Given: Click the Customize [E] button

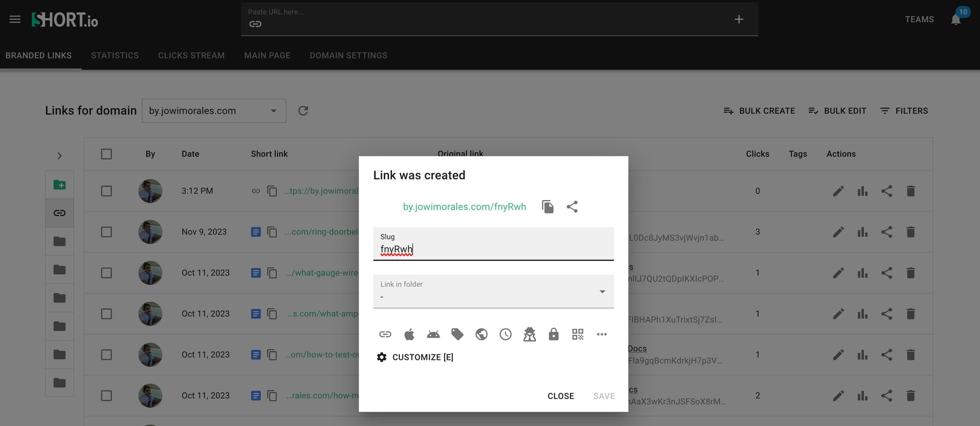Looking at the screenshot, I should point(415,357).
